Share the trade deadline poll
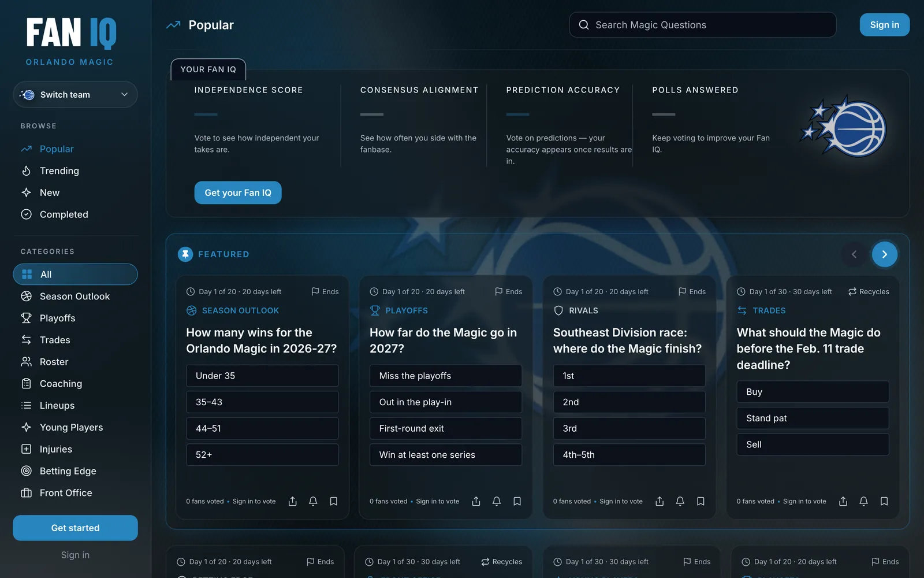The height and width of the screenshot is (578, 924). pyautogui.click(x=843, y=501)
